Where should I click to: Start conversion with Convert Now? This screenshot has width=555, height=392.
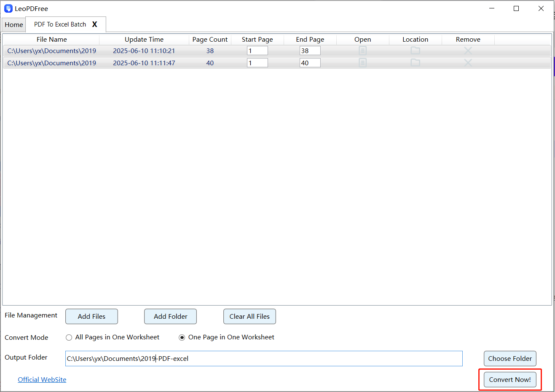[x=509, y=379]
